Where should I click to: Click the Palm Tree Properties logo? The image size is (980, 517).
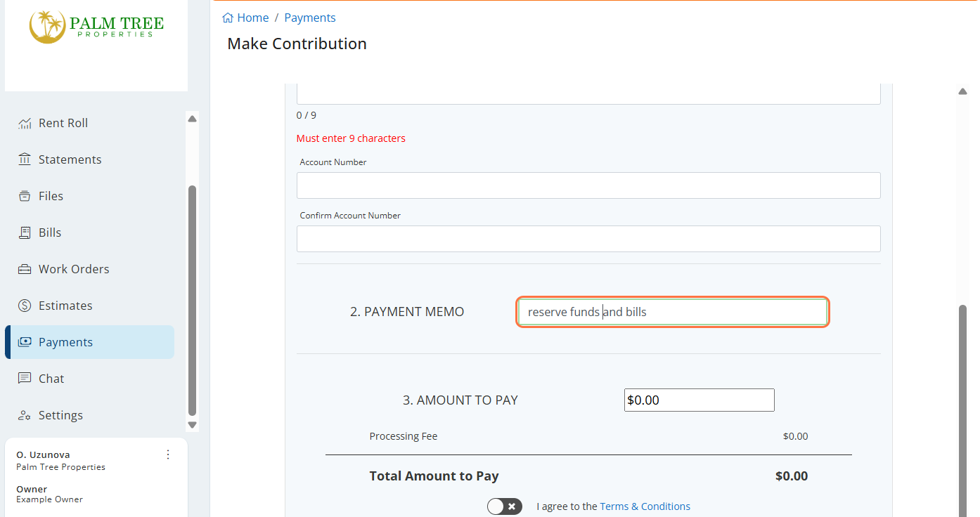[96, 27]
